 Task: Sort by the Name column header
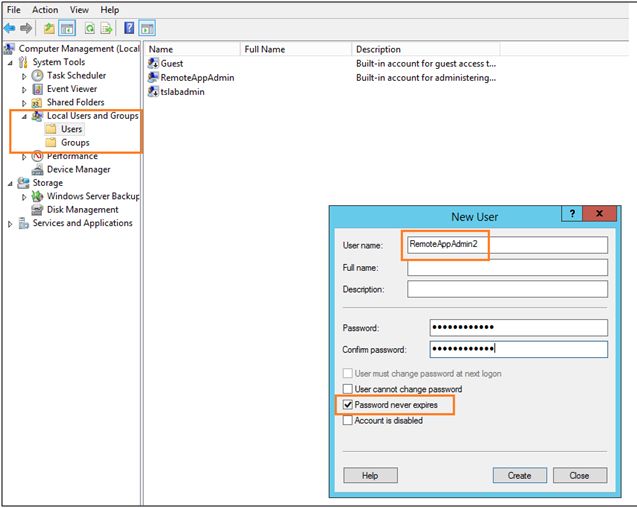(193, 49)
